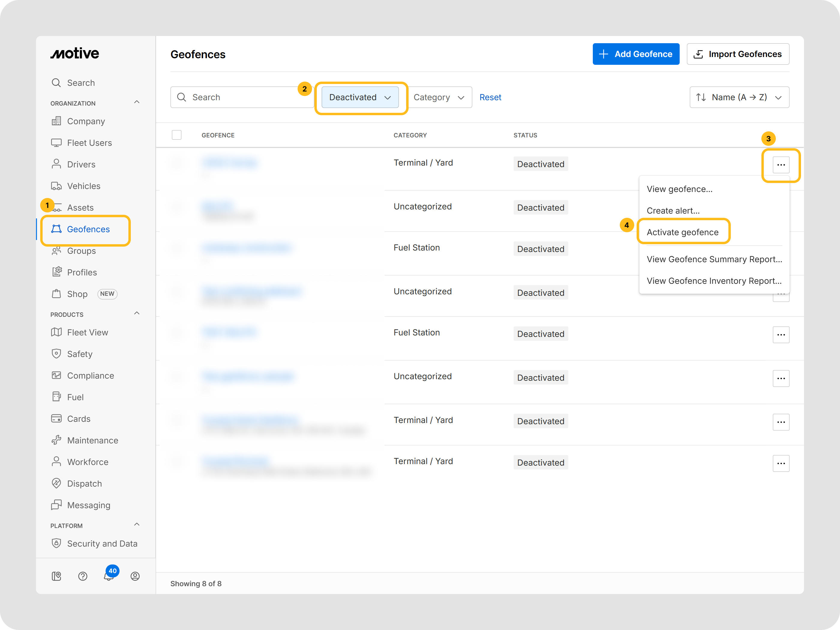Click the Reset filters link
The width and height of the screenshot is (840, 630).
pos(490,97)
